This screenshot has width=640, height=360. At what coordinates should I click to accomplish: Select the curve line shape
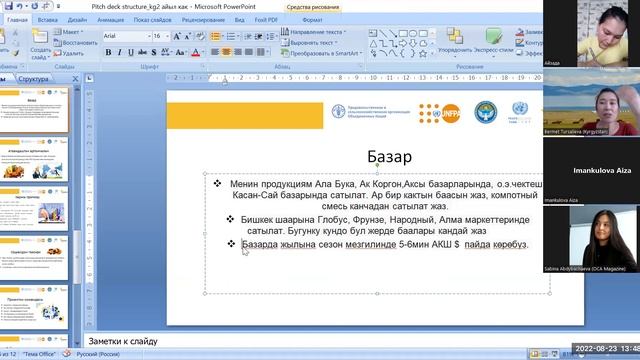[393, 53]
